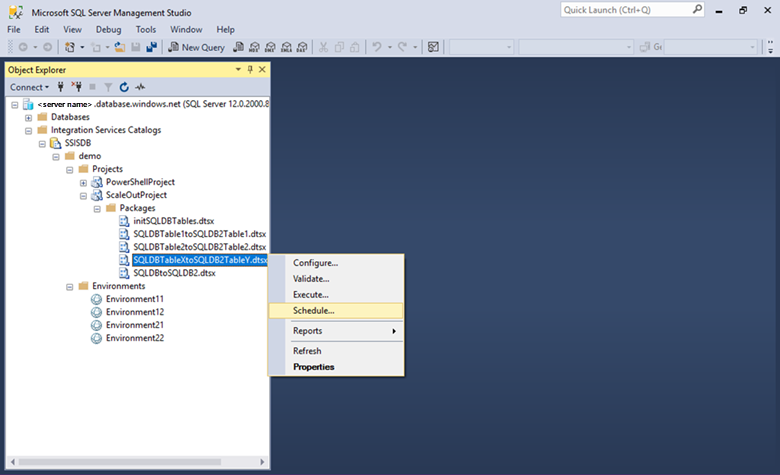Click the Disconnect icon in Object Explorer toolbar

76,87
